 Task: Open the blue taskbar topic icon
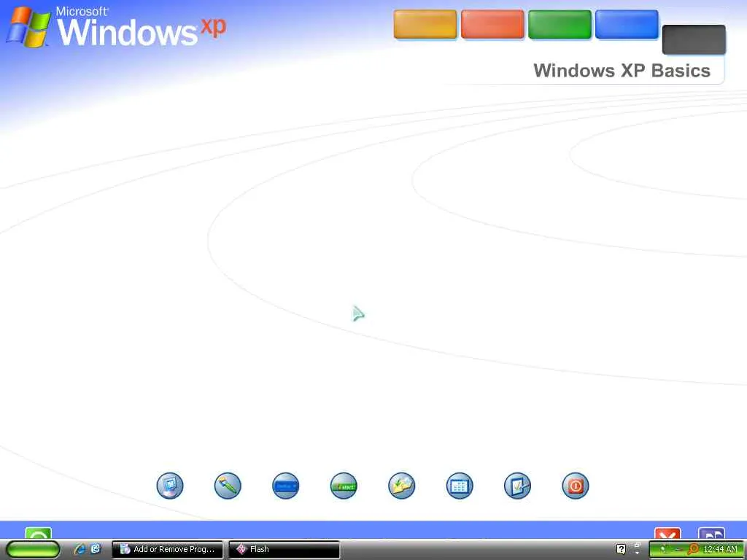(286, 486)
